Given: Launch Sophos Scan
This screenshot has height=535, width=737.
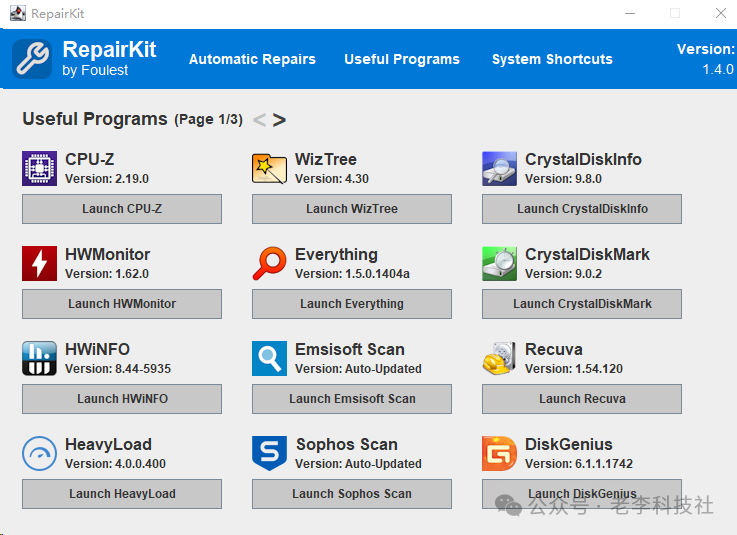Looking at the screenshot, I should (352, 494).
